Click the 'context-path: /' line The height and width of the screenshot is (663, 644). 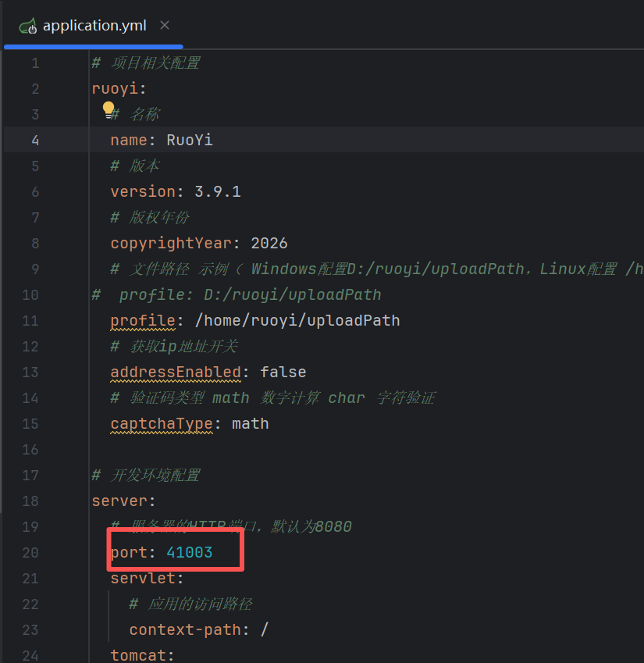click(x=198, y=630)
